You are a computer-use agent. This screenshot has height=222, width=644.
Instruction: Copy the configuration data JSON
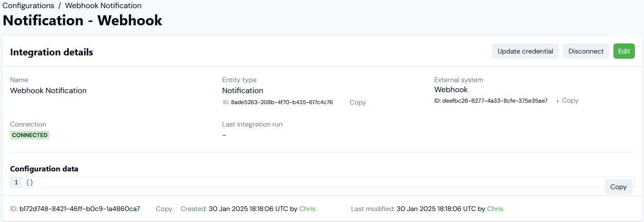tap(618, 187)
